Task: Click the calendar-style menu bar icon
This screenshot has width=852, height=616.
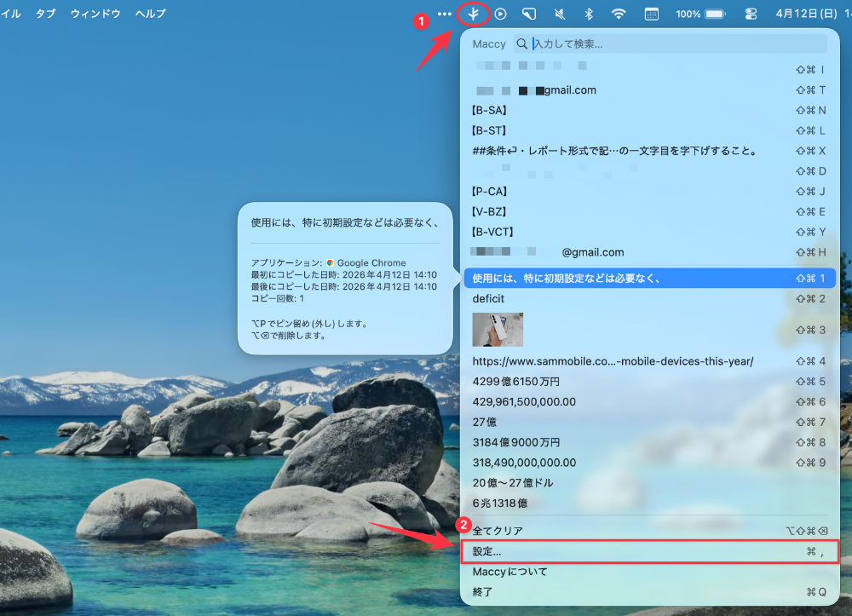Action: [651, 14]
